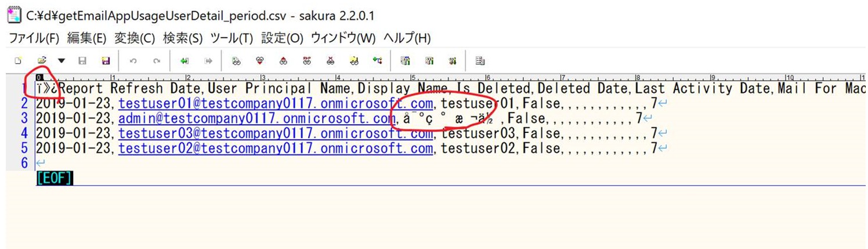This screenshot has height=249, width=868.
Task: Click the grayed Save floppy icon
Action: tap(82, 61)
